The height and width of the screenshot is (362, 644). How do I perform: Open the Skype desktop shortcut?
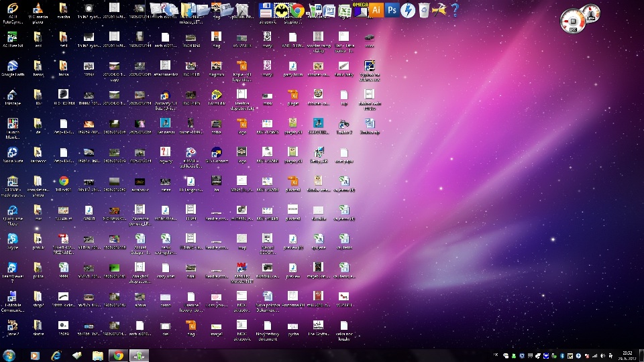(x=13, y=239)
